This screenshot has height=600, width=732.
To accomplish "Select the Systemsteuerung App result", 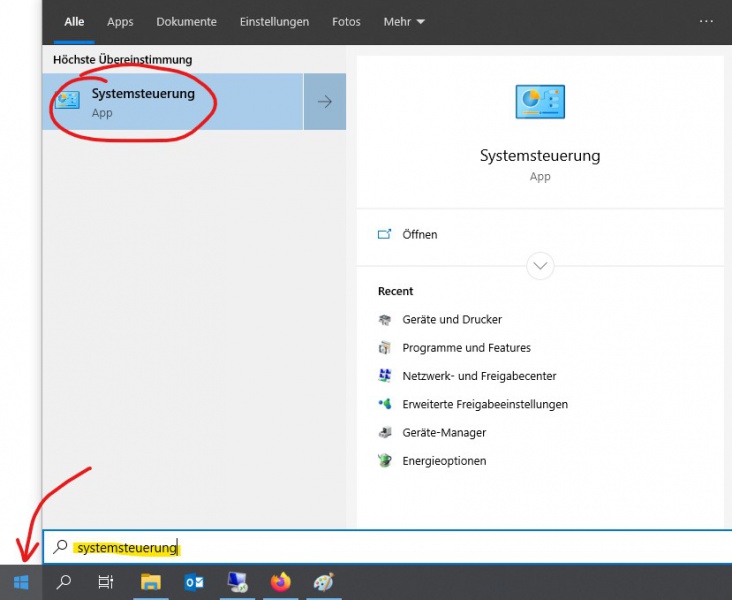I will pyautogui.click(x=173, y=101).
